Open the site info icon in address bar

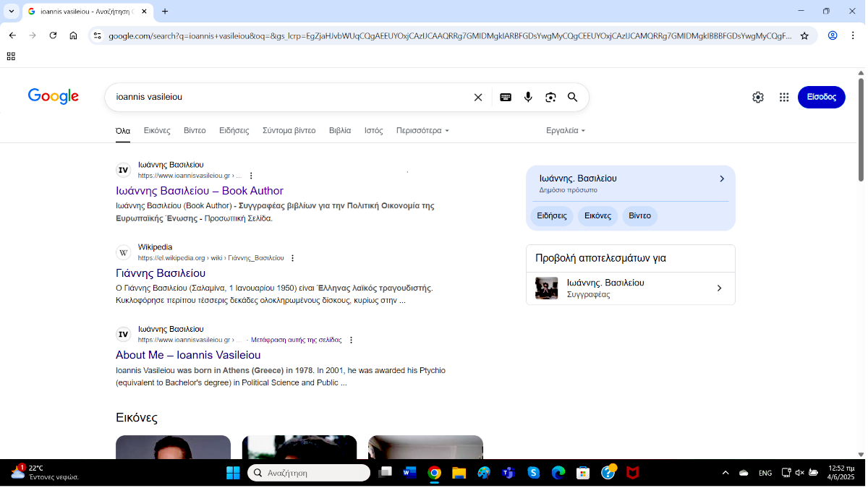(x=98, y=35)
